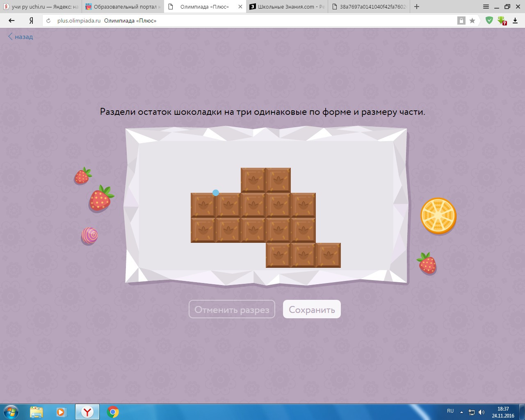Open File Explorer from the taskbar
Viewport: 525px width, 420px height.
pos(37,412)
